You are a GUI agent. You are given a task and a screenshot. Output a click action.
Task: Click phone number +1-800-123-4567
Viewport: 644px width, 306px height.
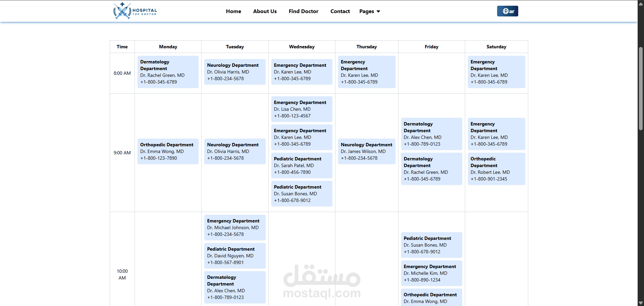click(292, 116)
